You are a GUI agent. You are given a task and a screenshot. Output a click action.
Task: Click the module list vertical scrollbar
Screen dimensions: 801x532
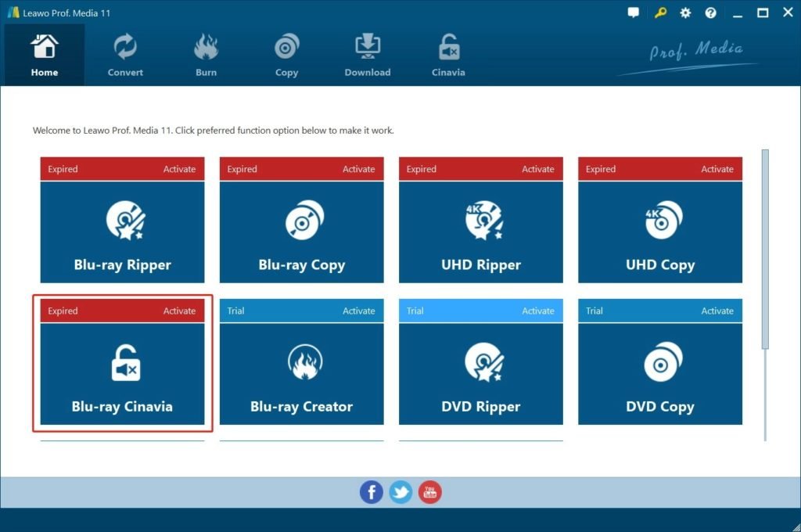tap(765, 250)
